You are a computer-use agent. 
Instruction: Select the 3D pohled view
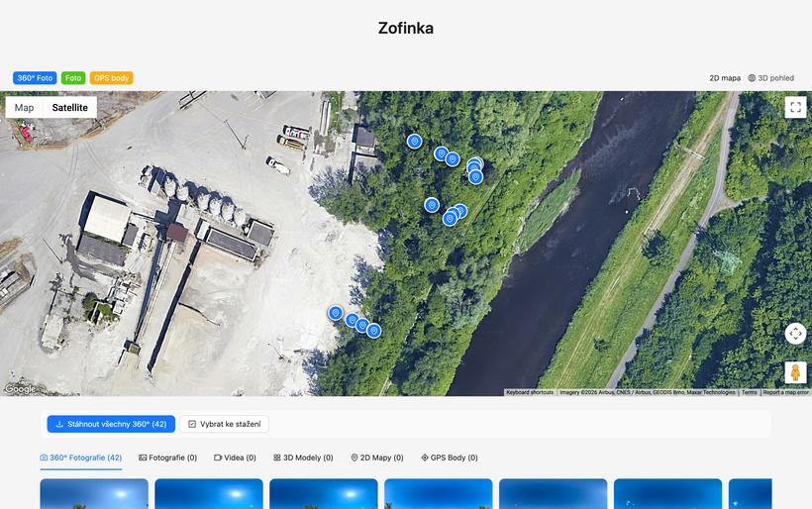tap(771, 78)
